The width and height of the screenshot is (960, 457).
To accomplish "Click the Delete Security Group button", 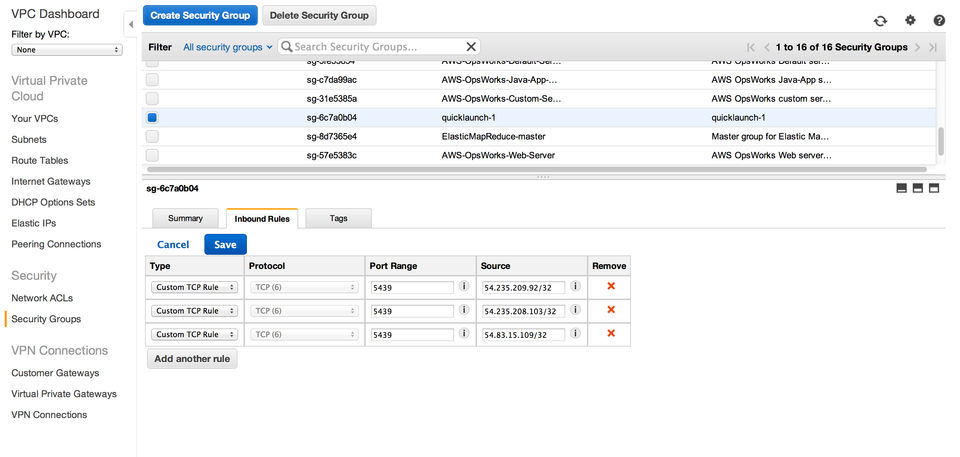I will [319, 15].
